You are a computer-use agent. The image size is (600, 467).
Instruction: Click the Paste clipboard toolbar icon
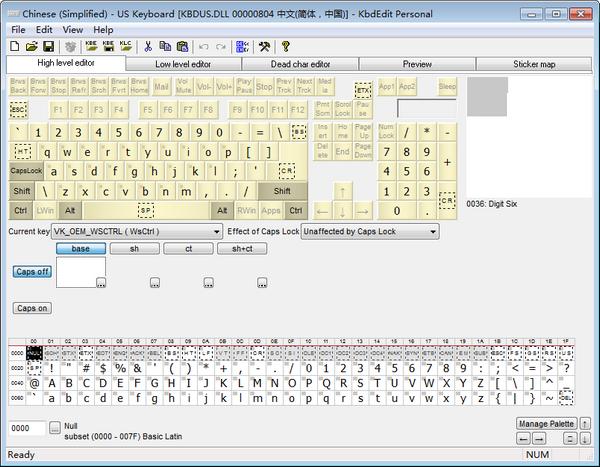pyautogui.click(x=182, y=47)
